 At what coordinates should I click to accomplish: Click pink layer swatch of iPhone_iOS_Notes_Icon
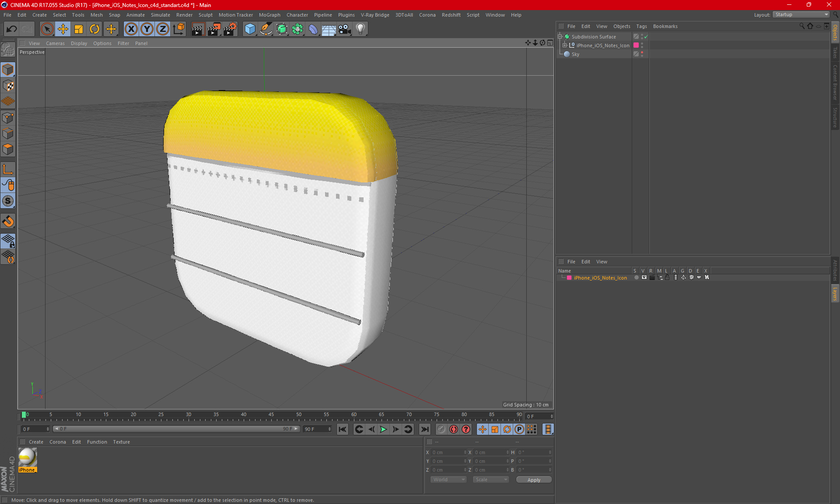click(636, 45)
